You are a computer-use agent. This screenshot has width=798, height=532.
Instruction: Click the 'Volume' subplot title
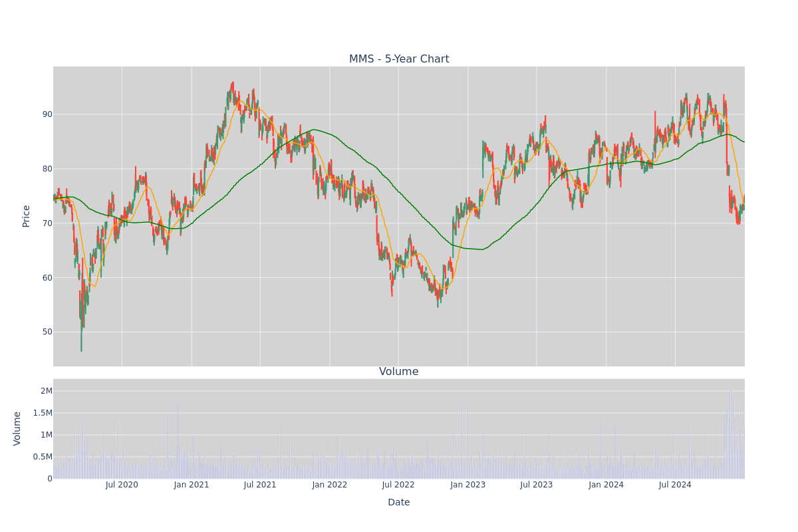399,372
